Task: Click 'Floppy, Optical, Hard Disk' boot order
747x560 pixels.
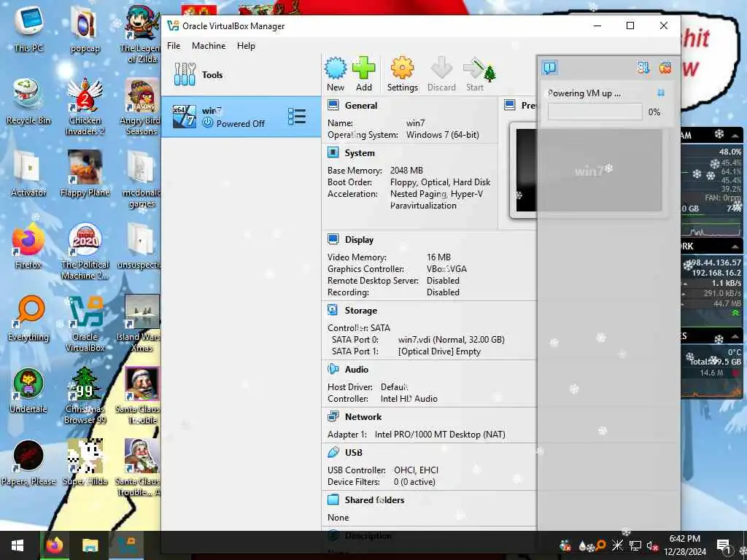Action: pos(440,182)
